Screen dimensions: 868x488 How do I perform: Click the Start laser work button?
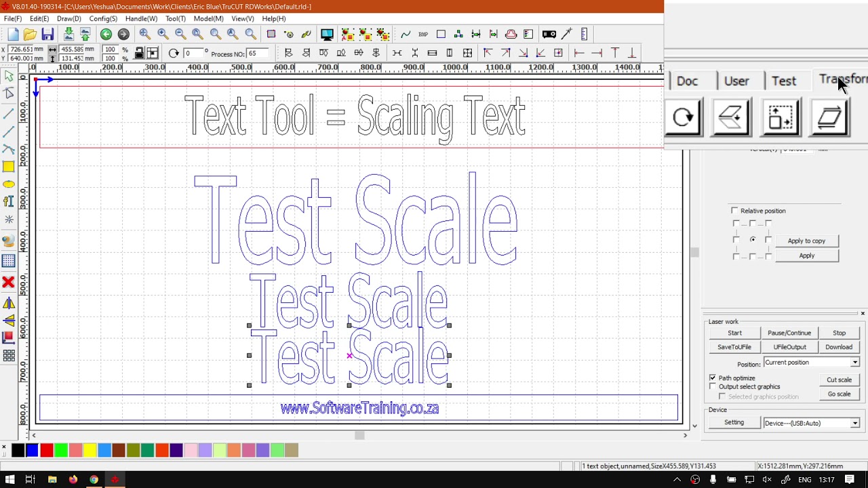tap(734, 333)
